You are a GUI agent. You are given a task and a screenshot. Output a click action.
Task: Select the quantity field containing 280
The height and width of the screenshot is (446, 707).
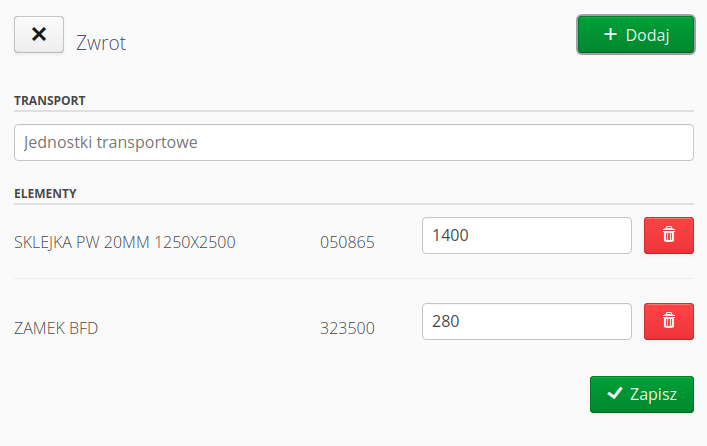click(x=526, y=321)
